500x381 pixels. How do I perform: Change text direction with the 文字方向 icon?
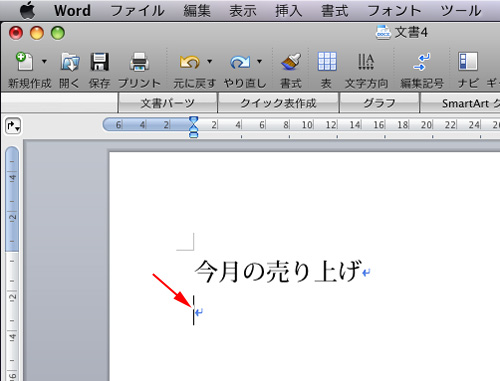(x=366, y=62)
